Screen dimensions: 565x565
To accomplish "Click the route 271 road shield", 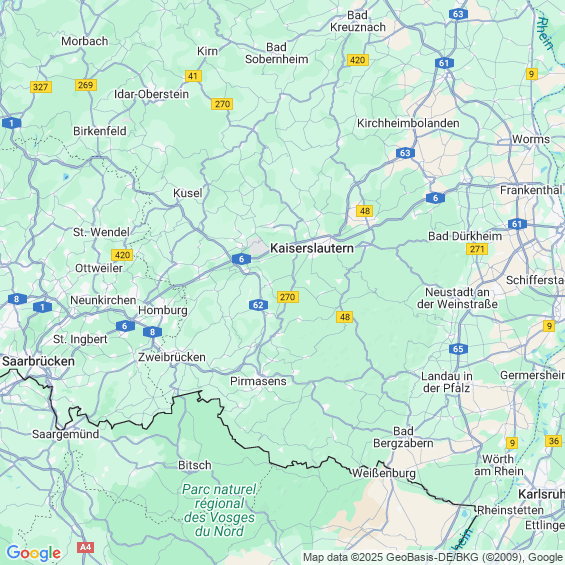I will [x=477, y=249].
